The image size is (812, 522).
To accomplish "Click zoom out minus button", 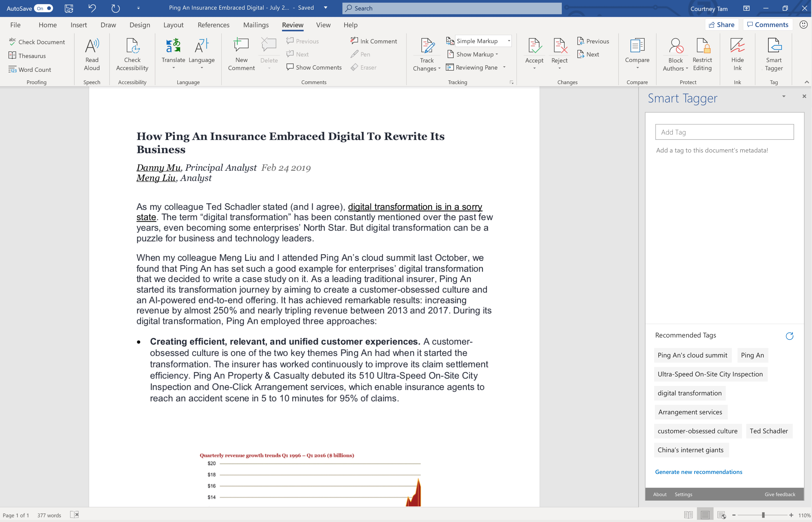I will pos(734,515).
